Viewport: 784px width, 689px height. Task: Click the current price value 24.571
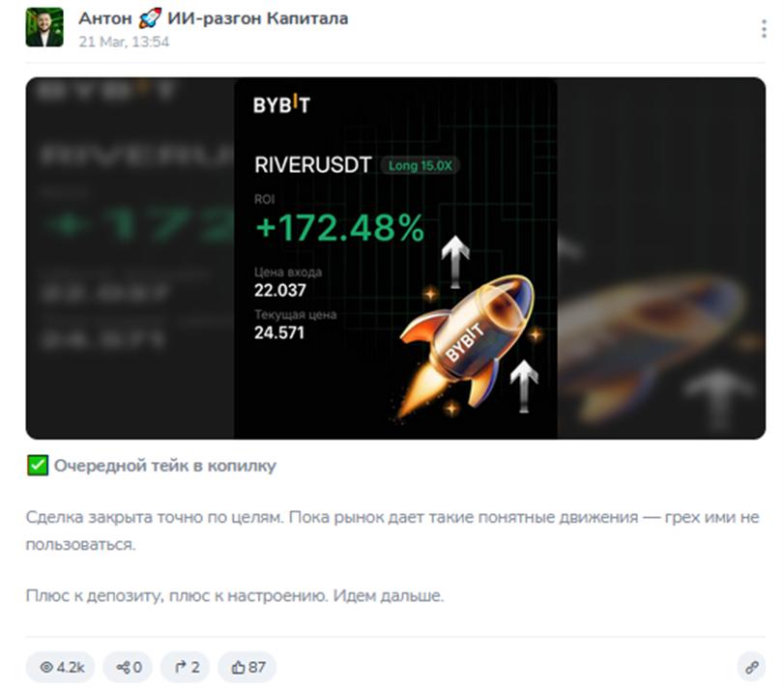coord(279,332)
